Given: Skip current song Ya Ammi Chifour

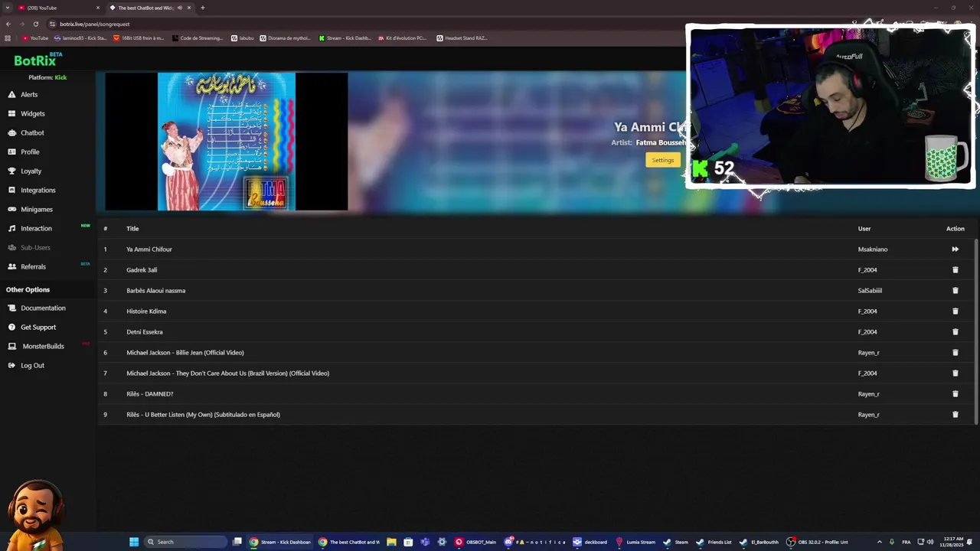Looking at the screenshot, I should point(955,249).
